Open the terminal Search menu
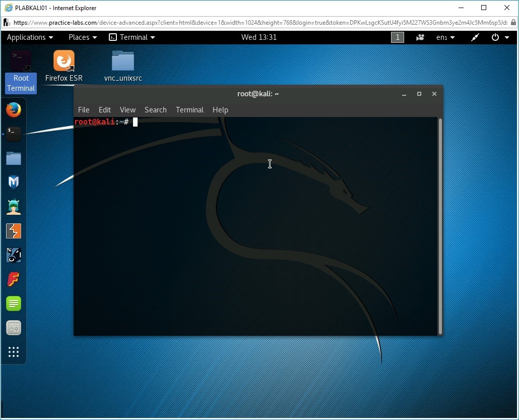 (x=156, y=110)
